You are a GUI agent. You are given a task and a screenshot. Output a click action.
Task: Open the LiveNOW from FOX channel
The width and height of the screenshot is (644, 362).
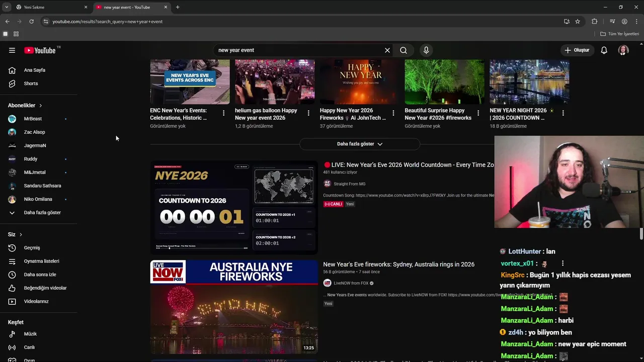(x=351, y=283)
